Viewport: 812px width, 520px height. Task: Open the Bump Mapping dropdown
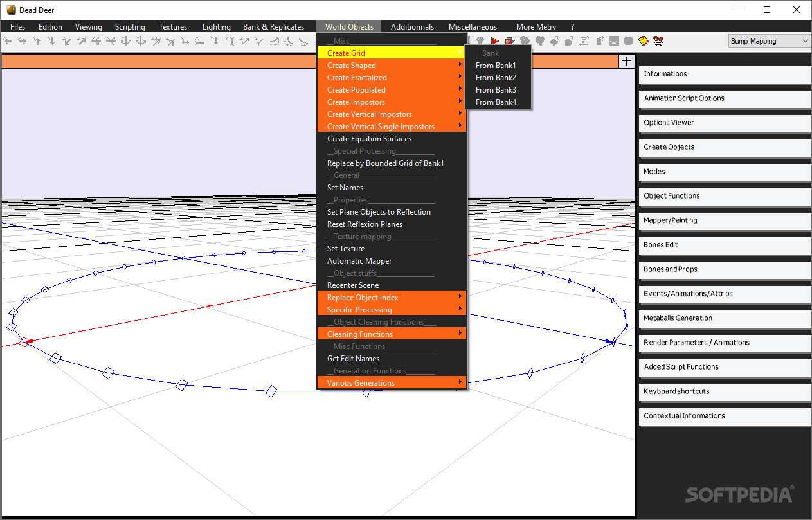click(770, 41)
